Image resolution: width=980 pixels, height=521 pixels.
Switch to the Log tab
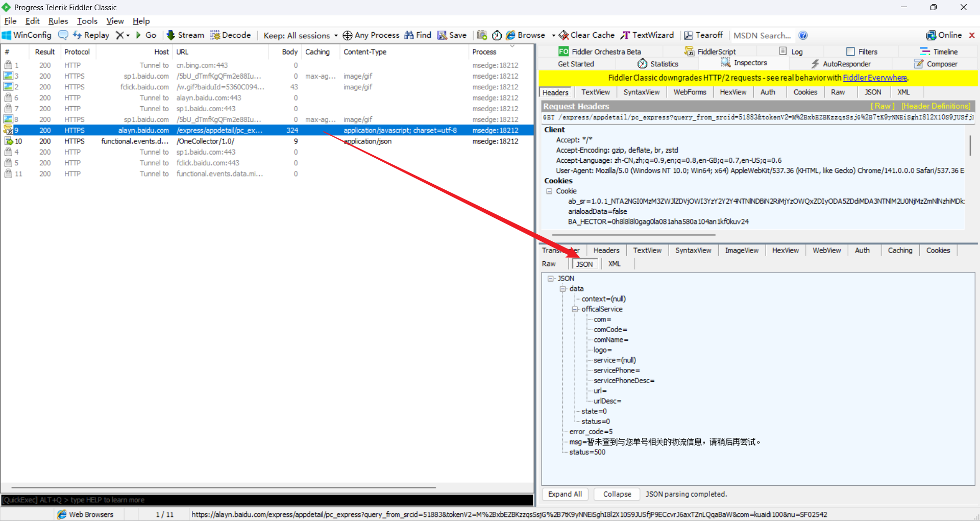791,52
